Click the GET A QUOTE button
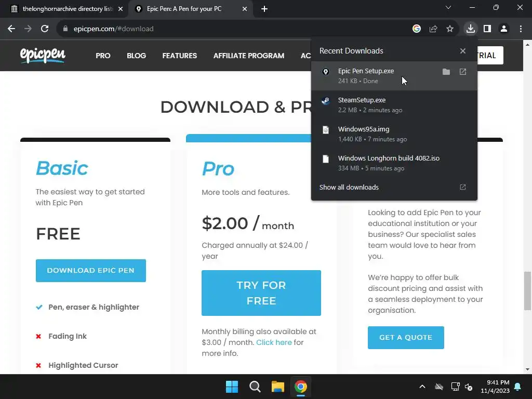532x399 pixels. (406, 338)
